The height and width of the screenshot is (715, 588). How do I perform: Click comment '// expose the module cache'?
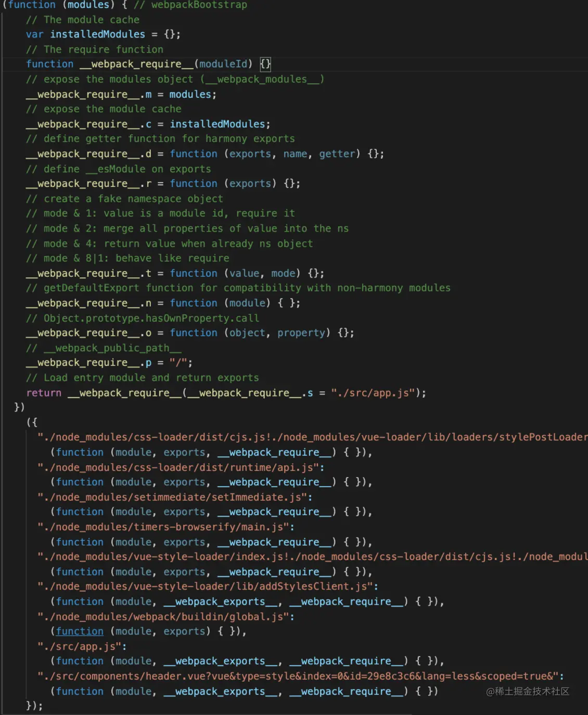[x=104, y=109]
